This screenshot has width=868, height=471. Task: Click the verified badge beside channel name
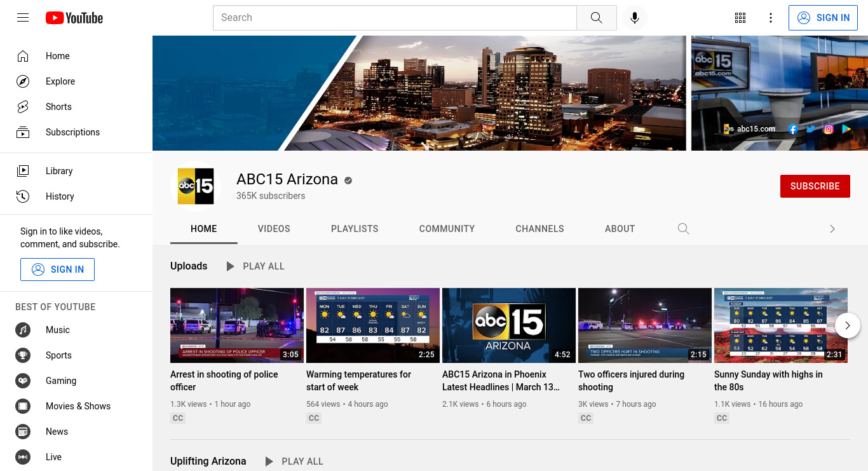pyautogui.click(x=348, y=181)
